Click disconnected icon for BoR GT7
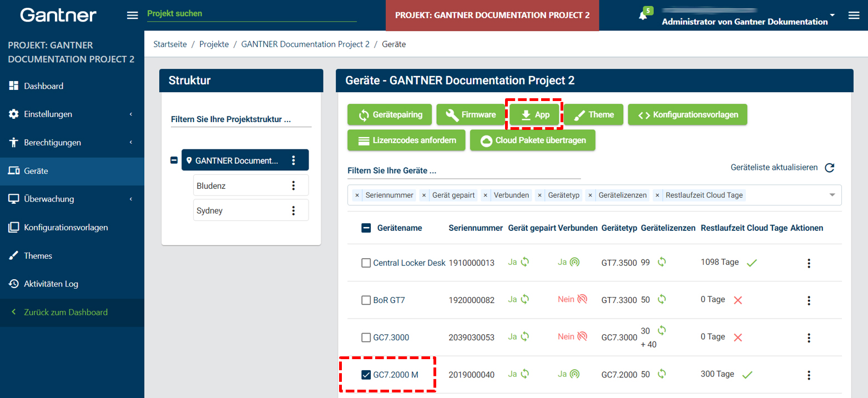868x398 pixels. (x=582, y=300)
